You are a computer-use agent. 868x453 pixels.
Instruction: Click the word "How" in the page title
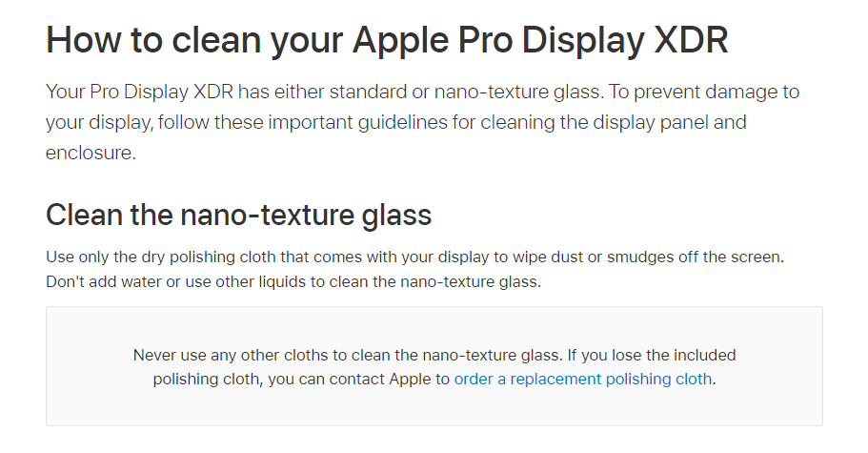pos(80,40)
